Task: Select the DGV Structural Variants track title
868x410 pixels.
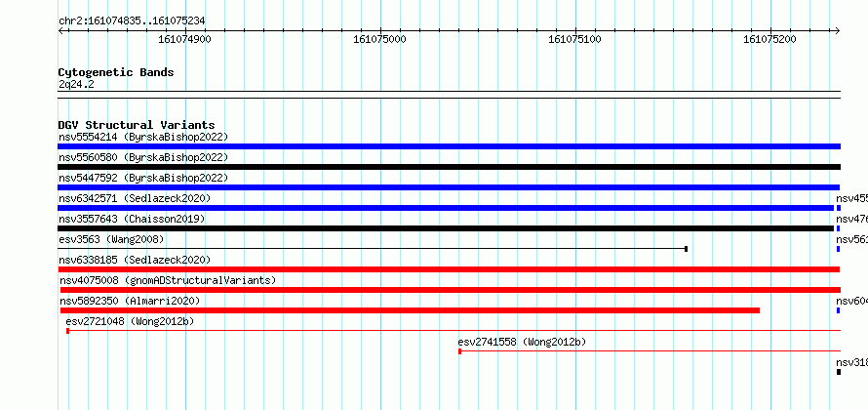Action: (x=137, y=125)
